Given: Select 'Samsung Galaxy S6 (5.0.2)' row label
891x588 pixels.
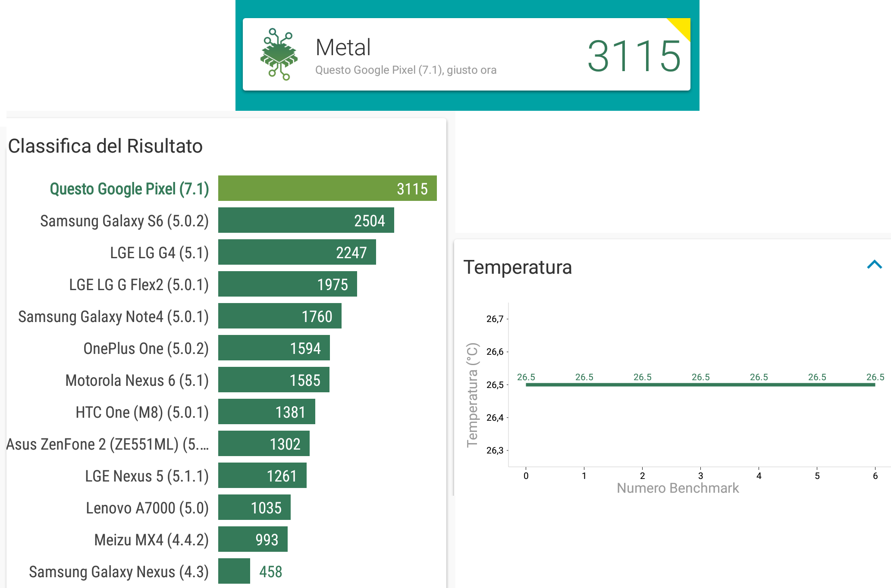Looking at the screenshot, I should [124, 221].
